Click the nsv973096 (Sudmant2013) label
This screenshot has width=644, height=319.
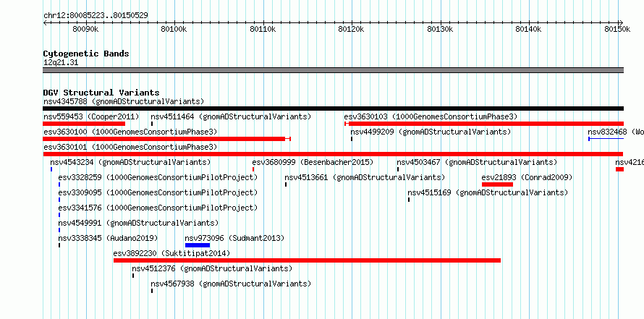234,238
